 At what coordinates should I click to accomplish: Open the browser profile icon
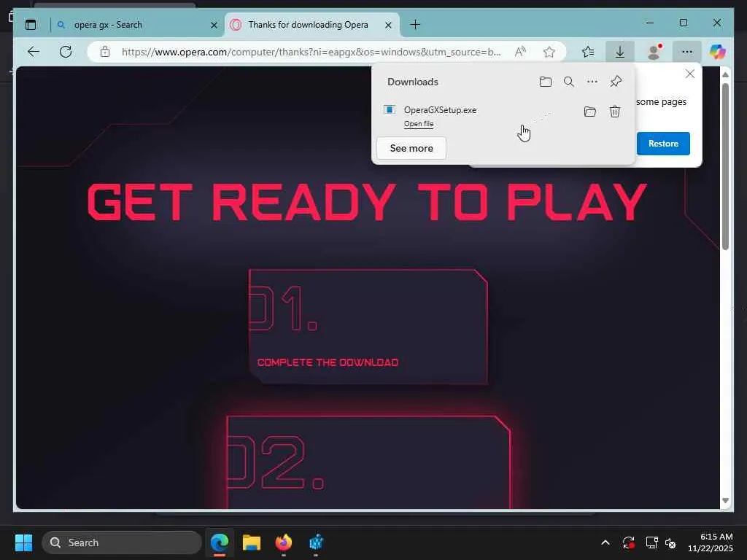point(654,52)
